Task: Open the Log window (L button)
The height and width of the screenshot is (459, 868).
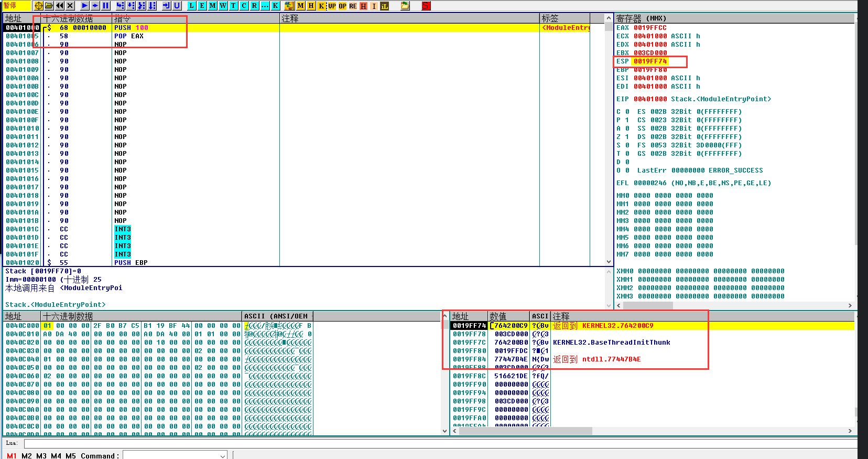Action: point(191,6)
